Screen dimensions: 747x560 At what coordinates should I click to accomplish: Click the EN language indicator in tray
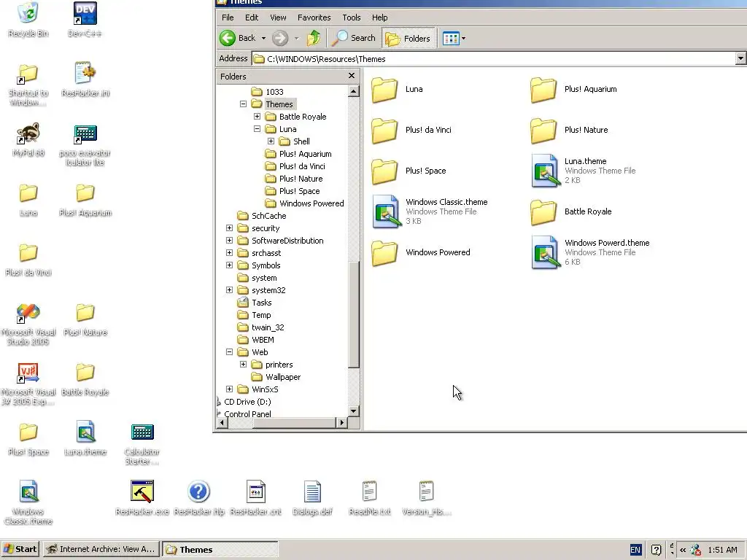[x=635, y=550]
